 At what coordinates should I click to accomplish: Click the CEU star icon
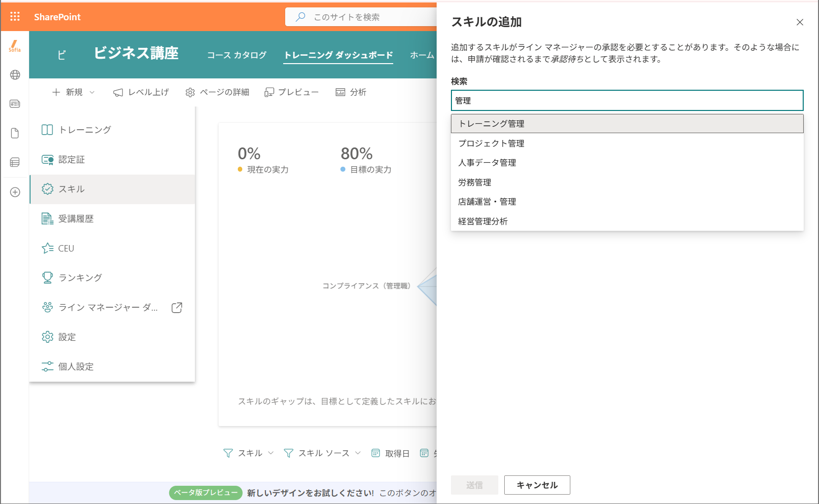(x=47, y=248)
